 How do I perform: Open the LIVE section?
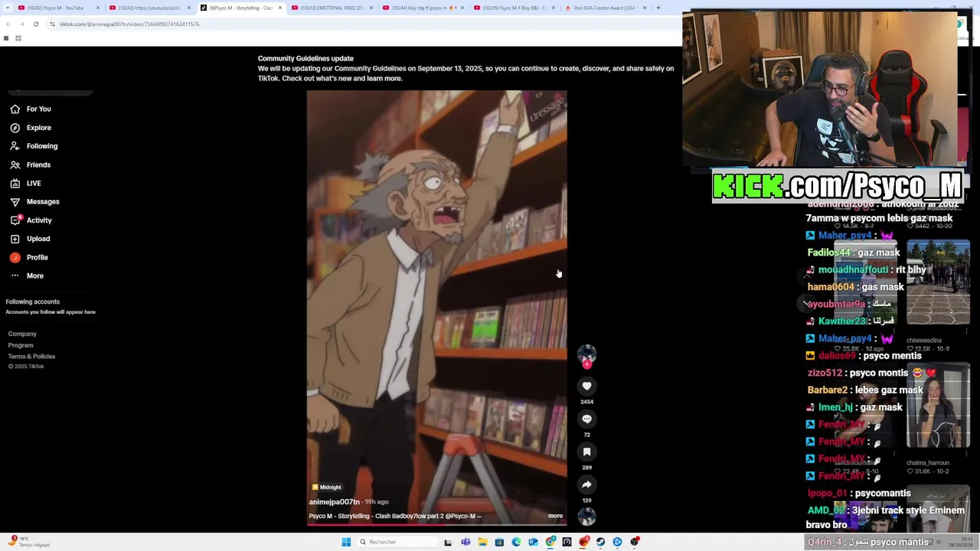click(26, 183)
